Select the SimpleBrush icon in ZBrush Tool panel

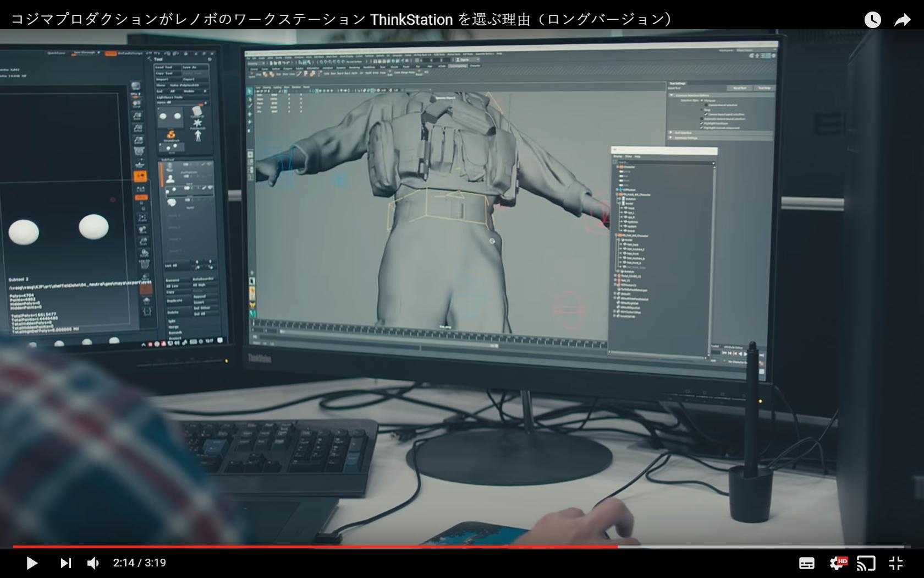pos(171,135)
